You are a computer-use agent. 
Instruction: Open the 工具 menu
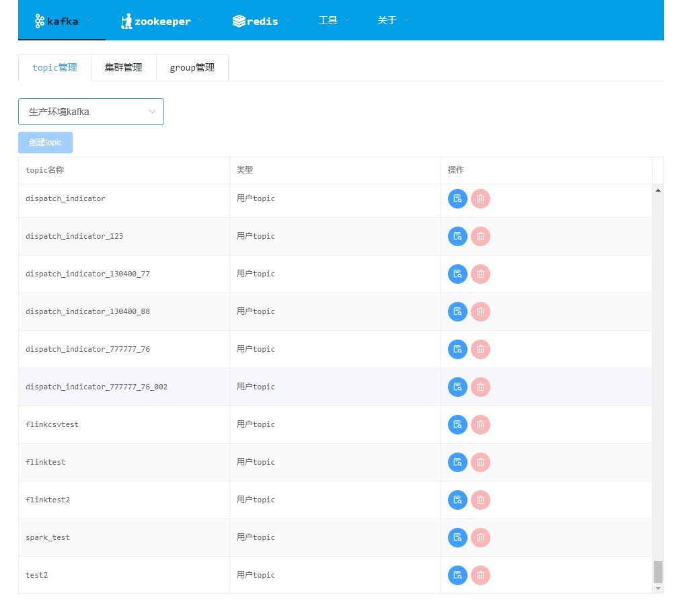pyautogui.click(x=334, y=20)
